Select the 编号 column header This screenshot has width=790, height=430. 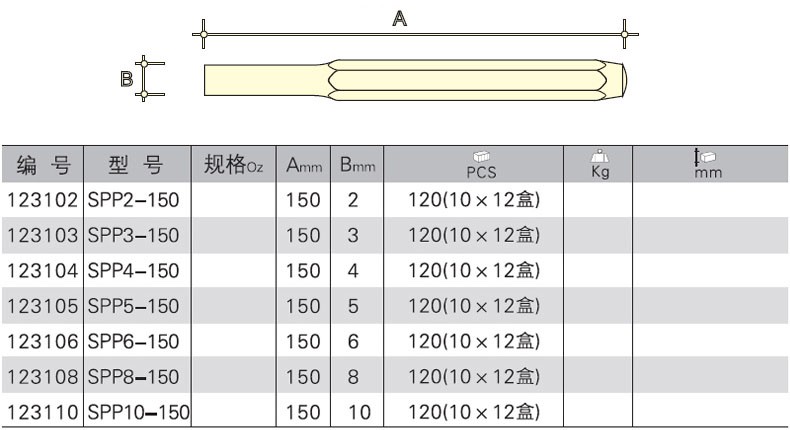pyautogui.click(x=42, y=165)
